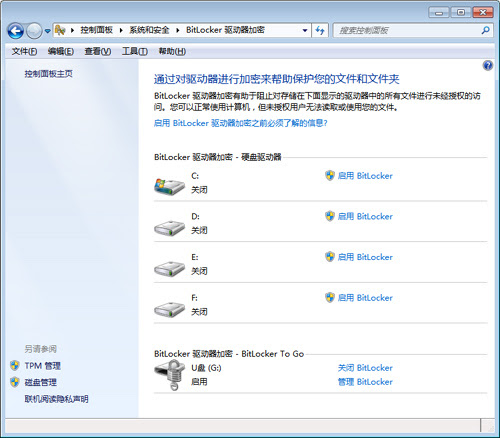This screenshot has width=500, height=438.
Task: Click the F: drive icon
Action: tap(169, 309)
